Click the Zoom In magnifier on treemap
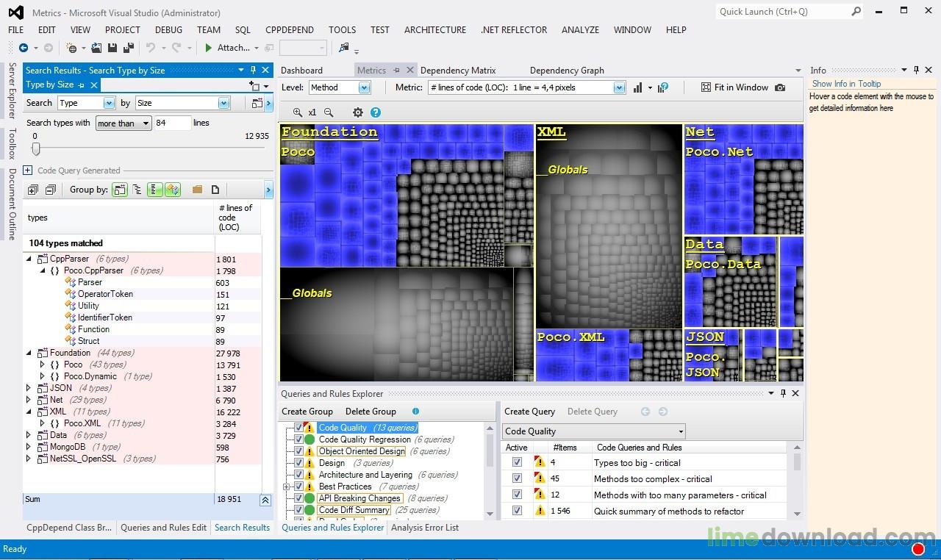The image size is (941, 560). click(x=297, y=112)
